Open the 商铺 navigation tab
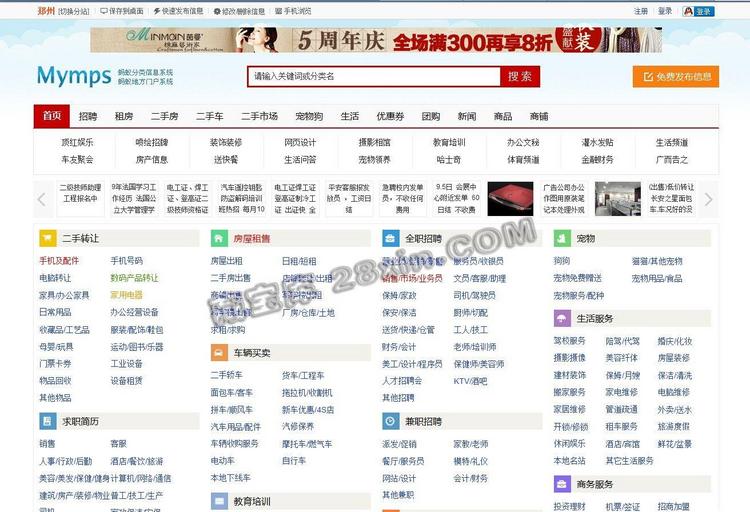The width and height of the screenshot is (750, 512). tap(539, 116)
